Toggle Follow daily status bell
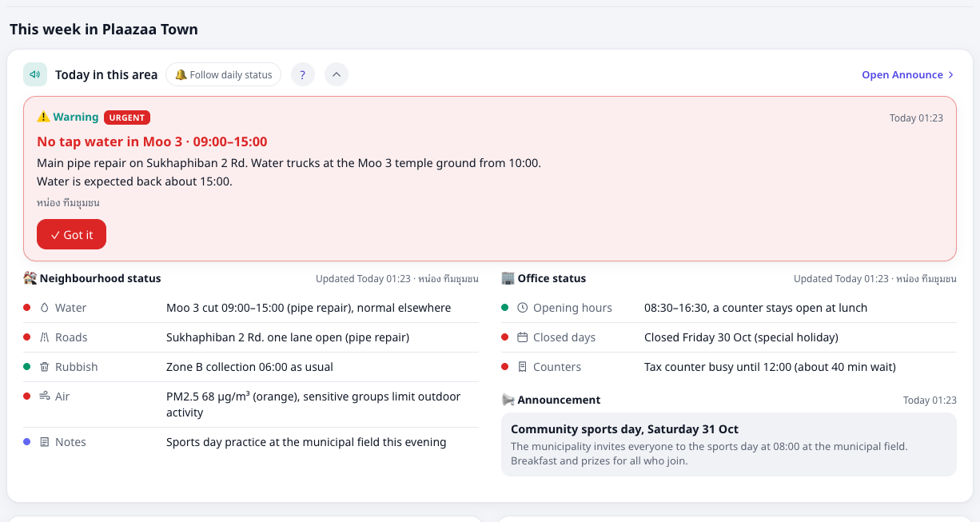 [224, 74]
